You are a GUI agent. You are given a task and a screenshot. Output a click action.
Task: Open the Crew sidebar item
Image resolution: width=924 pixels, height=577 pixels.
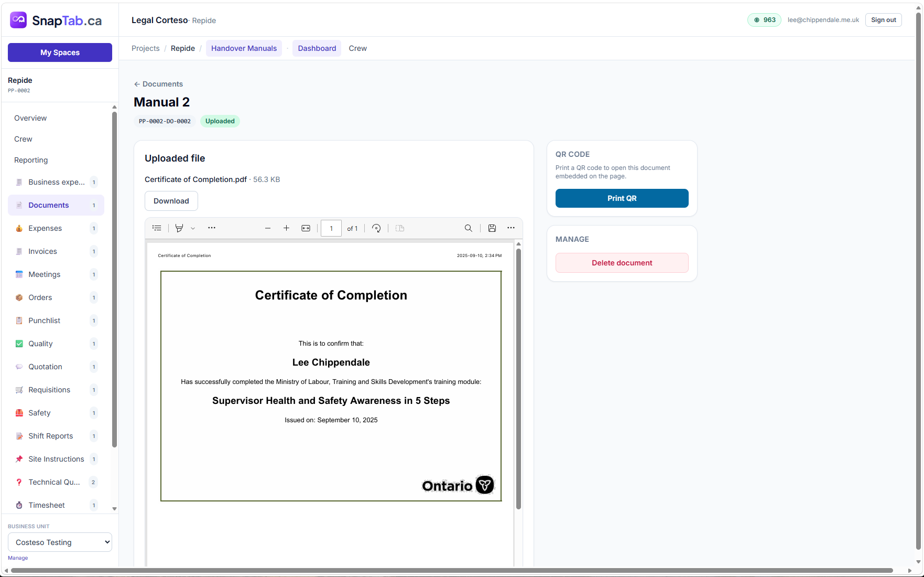(23, 139)
